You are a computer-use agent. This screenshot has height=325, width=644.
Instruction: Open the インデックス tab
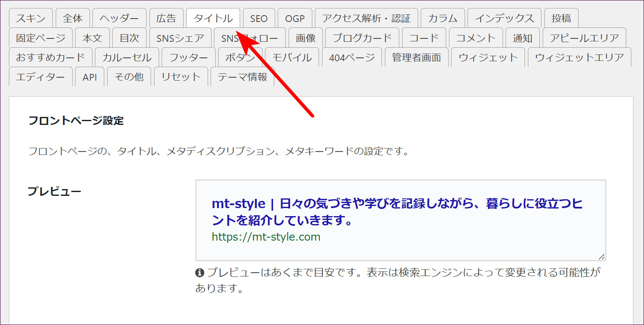coord(504,19)
